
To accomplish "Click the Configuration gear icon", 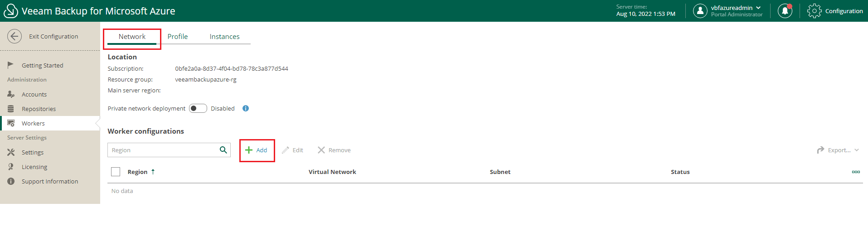I will [814, 11].
